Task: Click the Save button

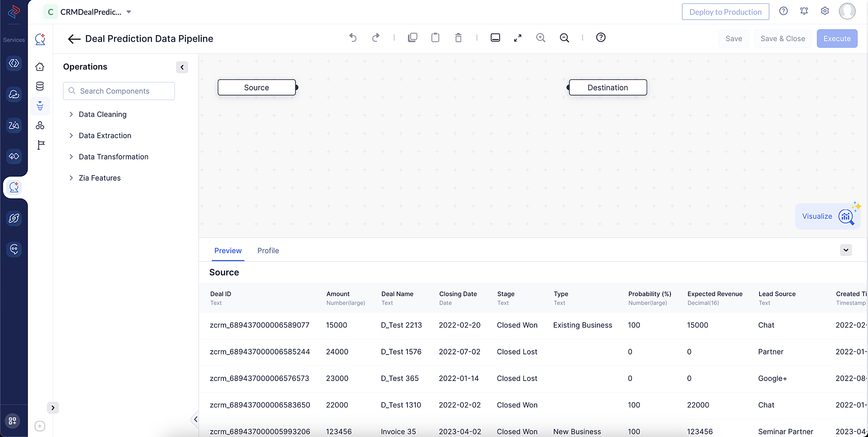Action: point(734,39)
